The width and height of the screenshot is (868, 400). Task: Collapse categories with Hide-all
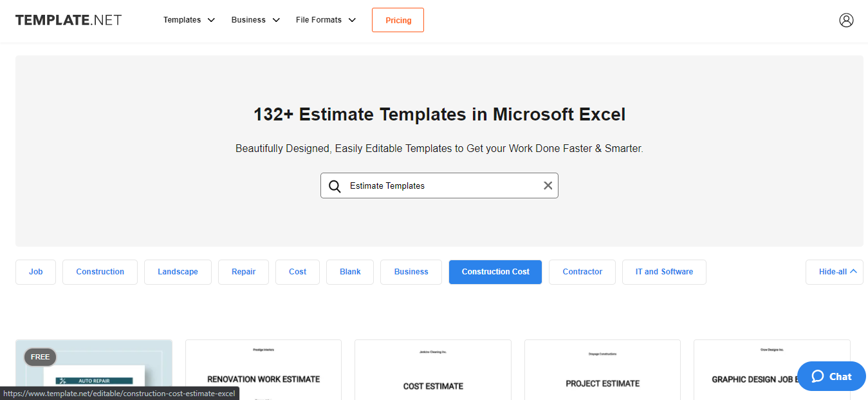(x=834, y=272)
